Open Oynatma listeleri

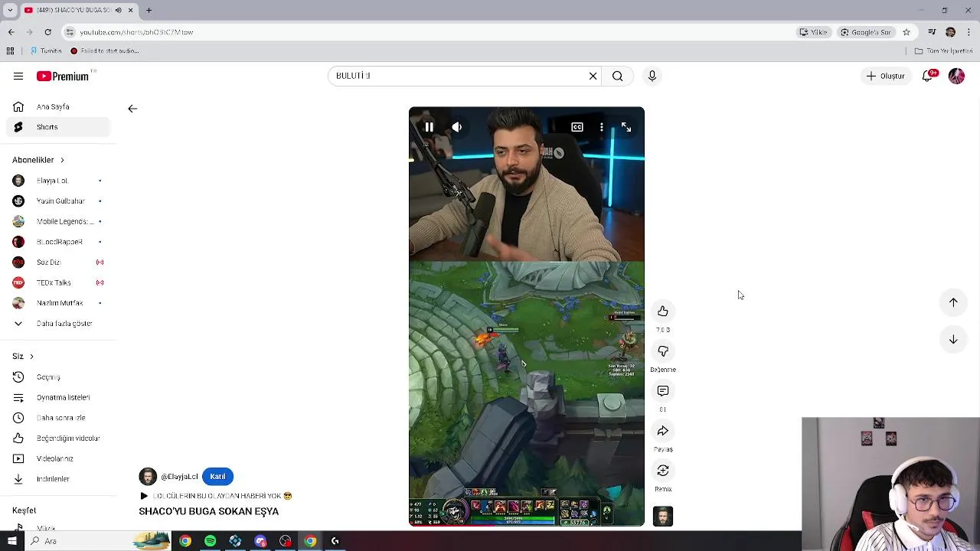tap(59, 397)
